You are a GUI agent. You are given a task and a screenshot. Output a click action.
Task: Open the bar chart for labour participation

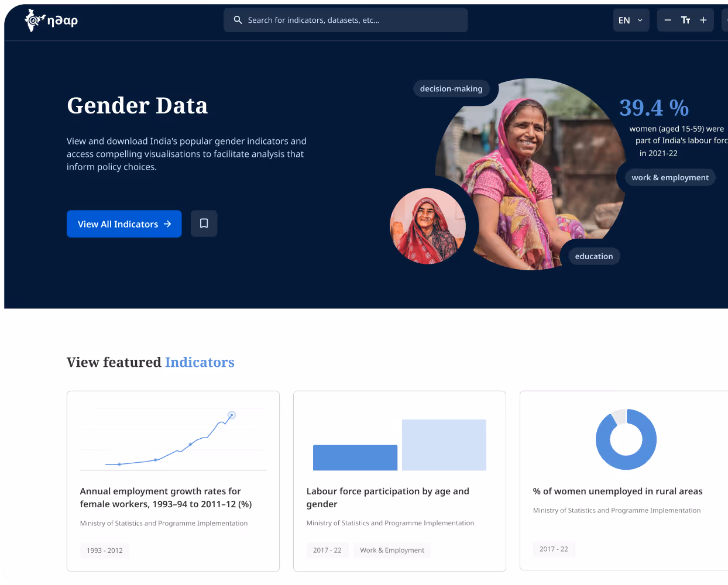[x=400, y=445]
